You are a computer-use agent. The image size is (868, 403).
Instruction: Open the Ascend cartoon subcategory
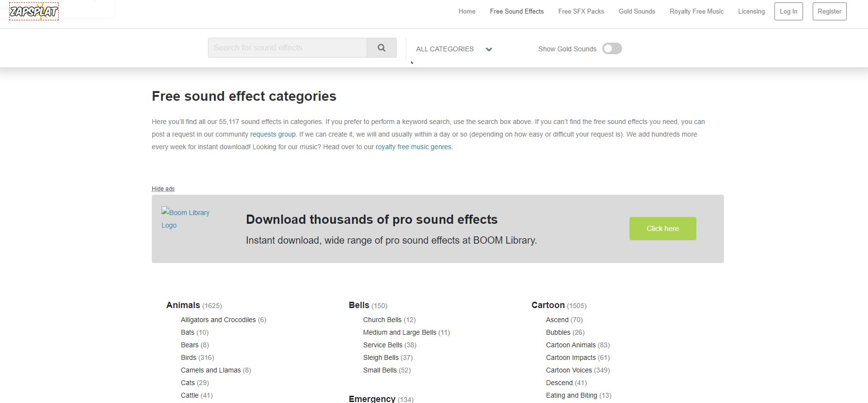pos(557,320)
